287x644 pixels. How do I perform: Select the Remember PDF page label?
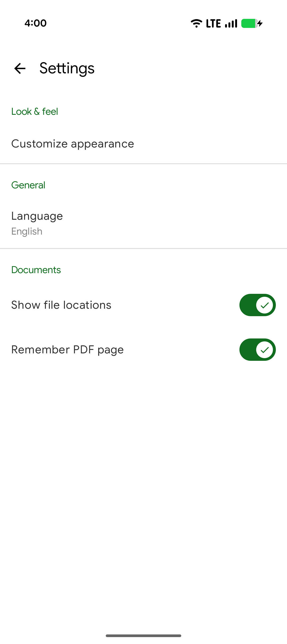67,350
